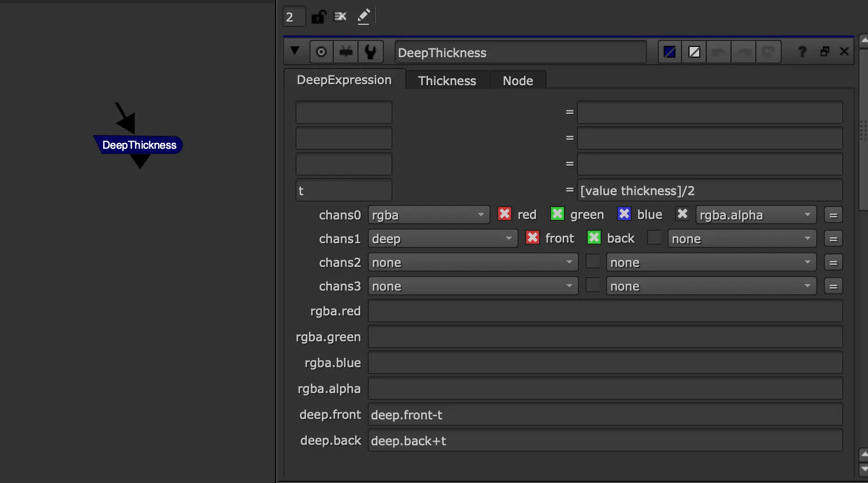Open the chans2 none layer dropdown
This screenshot has width=868, height=483.
click(x=473, y=263)
